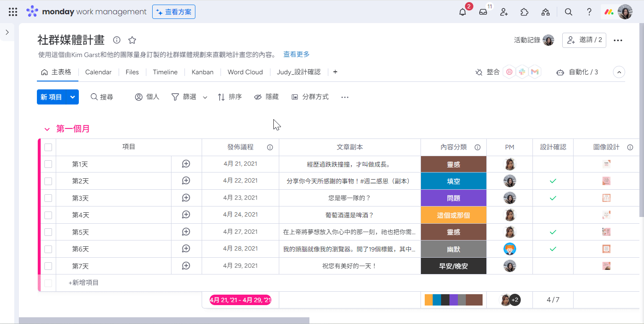Open the 新項目 dropdown arrow
The height and width of the screenshot is (324, 644).
73,97
